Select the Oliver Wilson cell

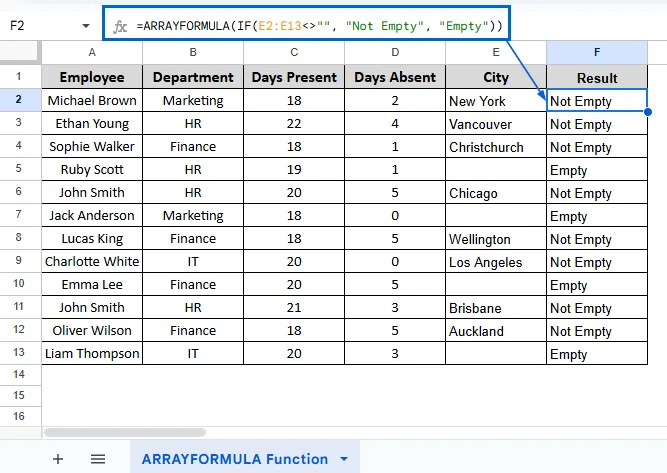[x=92, y=330]
